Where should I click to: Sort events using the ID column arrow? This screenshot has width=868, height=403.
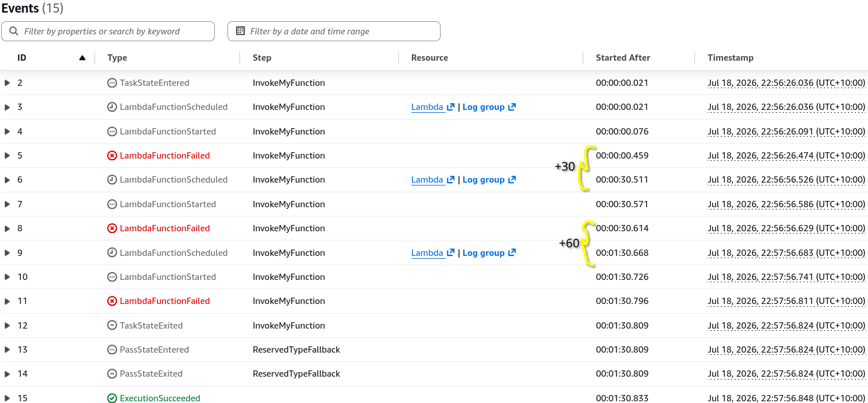point(83,58)
